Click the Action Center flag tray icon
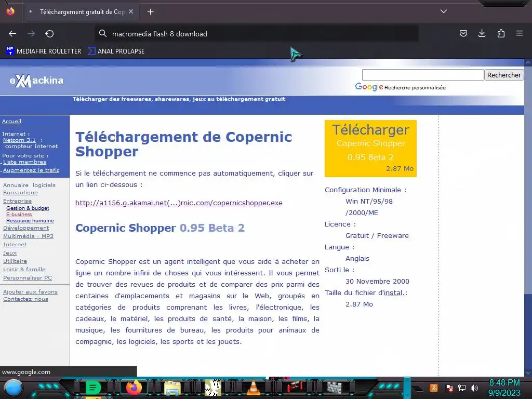 pos(449,388)
